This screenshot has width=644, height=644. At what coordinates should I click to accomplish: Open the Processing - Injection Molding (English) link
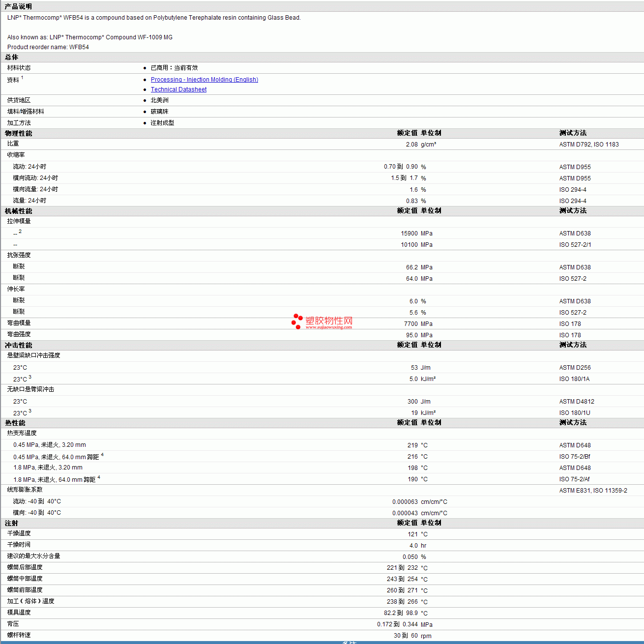[204, 80]
